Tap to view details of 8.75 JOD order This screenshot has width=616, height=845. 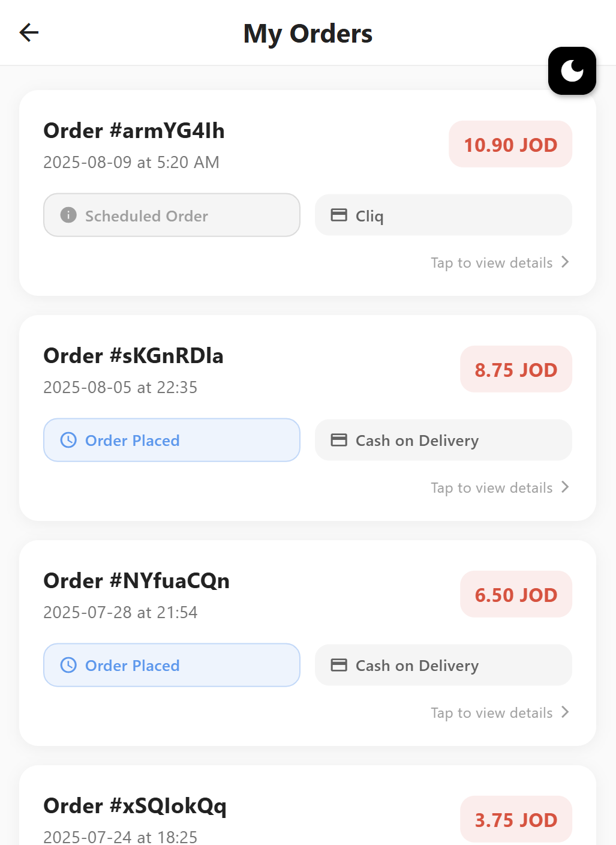tap(492, 488)
